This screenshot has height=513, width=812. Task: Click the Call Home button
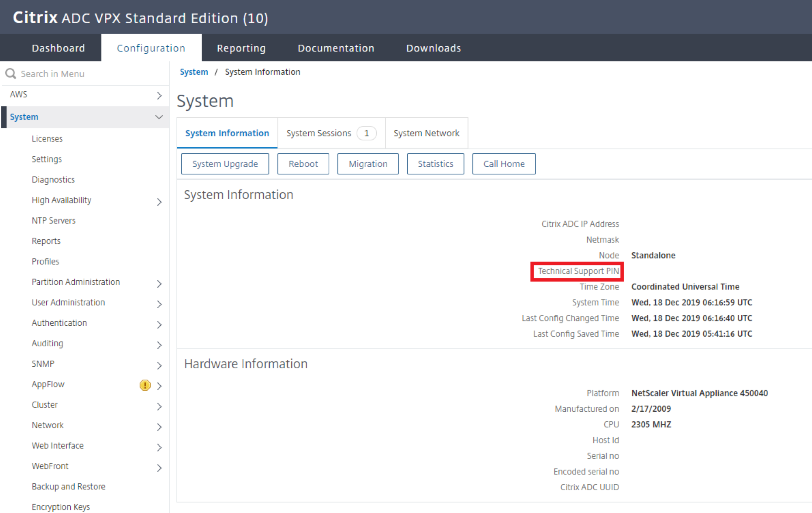504,164
